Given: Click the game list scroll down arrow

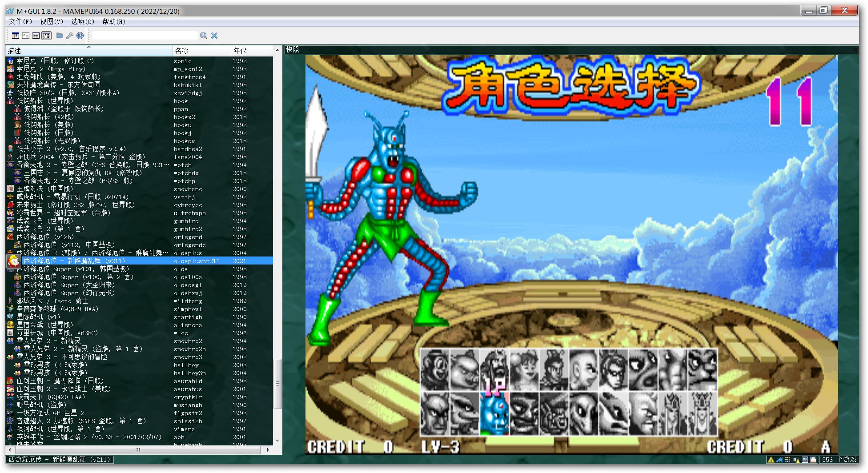Looking at the screenshot, I should point(277,441).
